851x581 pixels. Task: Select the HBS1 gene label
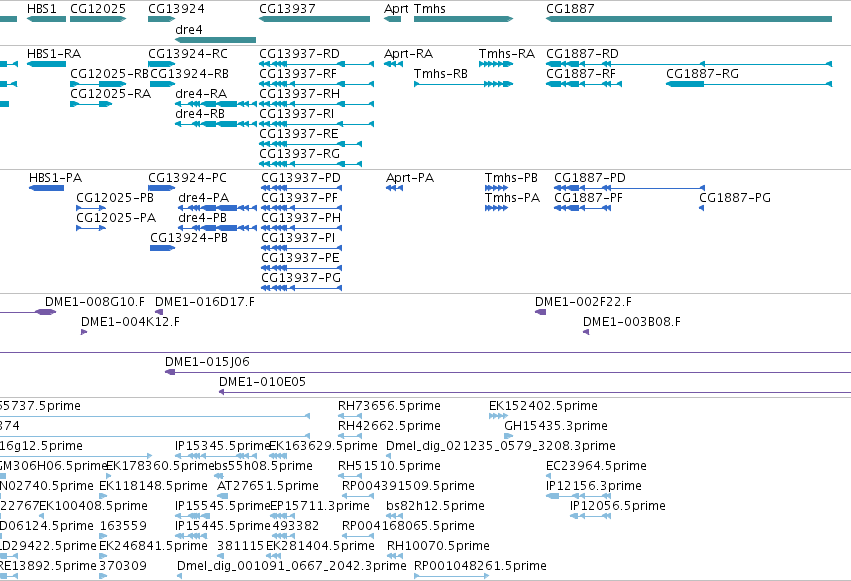click(x=42, y=9)
